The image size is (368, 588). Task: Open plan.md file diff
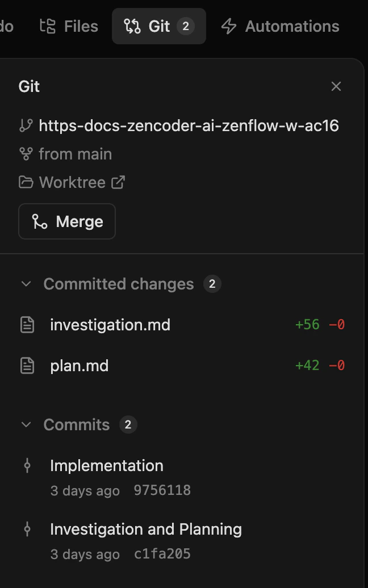(182, 366)
